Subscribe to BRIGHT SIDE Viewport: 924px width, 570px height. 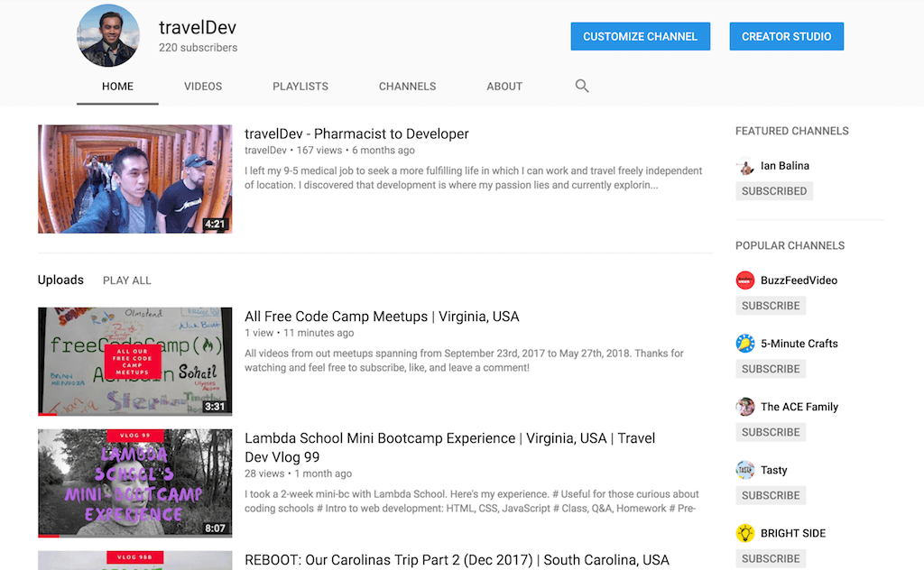771,558
